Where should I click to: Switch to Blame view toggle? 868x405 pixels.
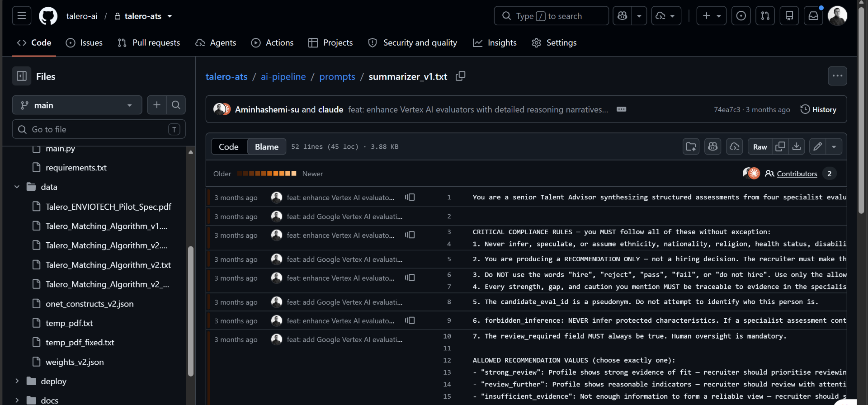[x=267, y=146]
